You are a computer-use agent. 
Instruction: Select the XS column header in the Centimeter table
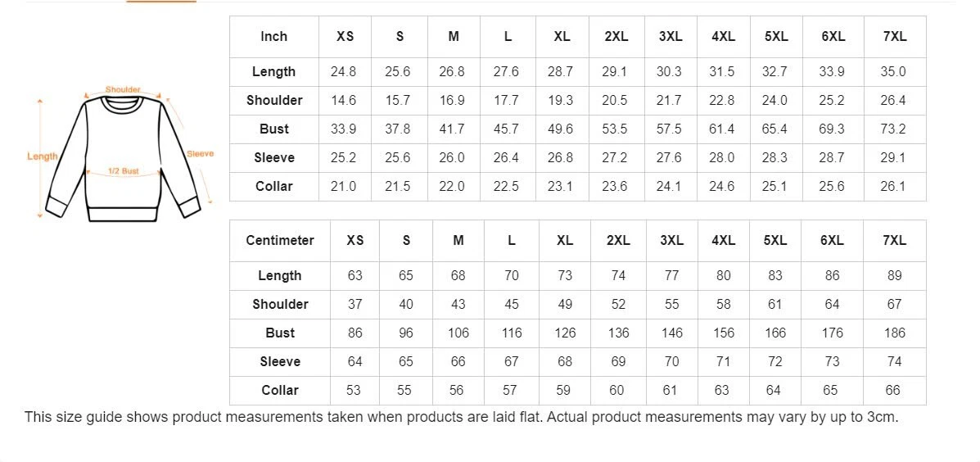355,241
